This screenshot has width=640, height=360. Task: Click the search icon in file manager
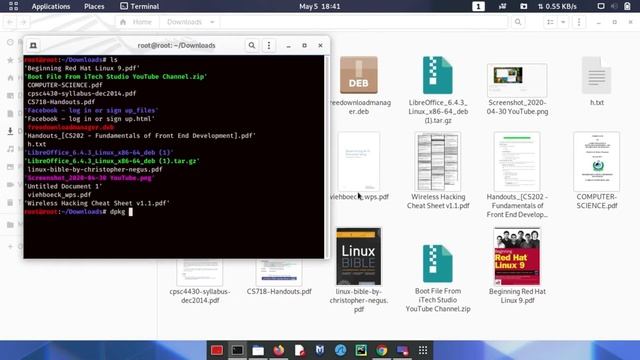point(518,22)
